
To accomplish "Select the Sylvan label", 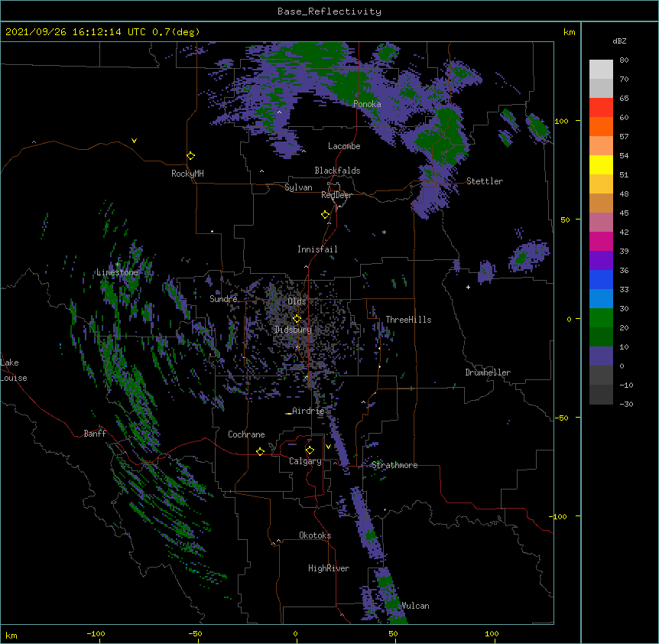I will pyautogui.click(x=298, y=187).
